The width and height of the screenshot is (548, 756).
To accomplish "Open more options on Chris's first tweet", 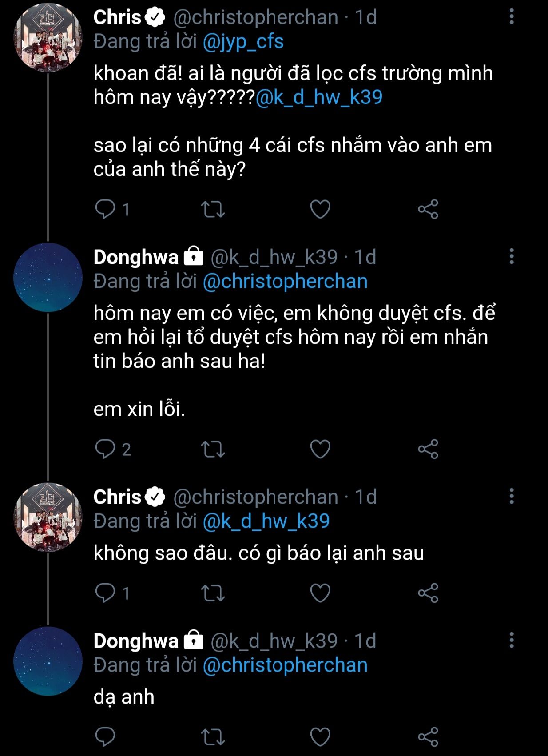I will pos(512,17).
